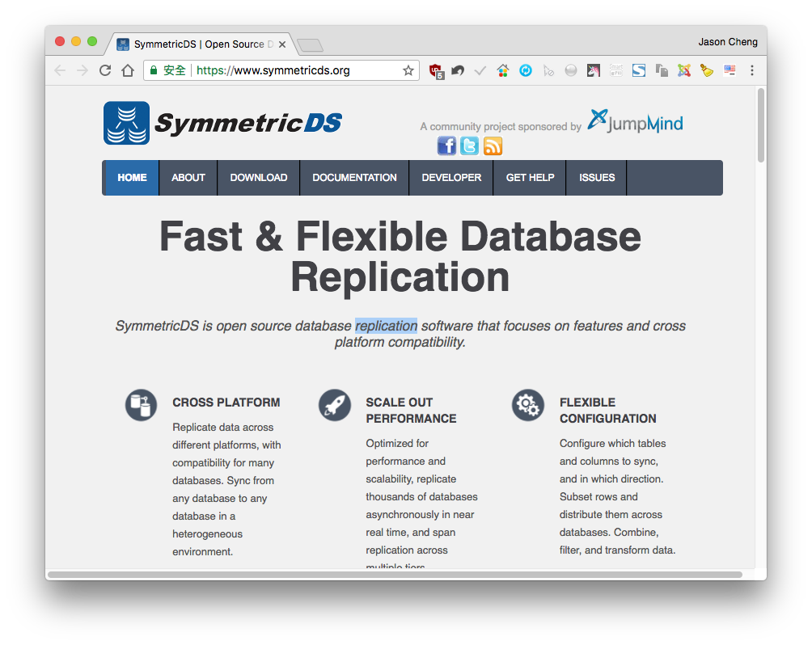Click the gray sphere extension icon
This screenshot has height=645, width=812.
coord(571,70)
